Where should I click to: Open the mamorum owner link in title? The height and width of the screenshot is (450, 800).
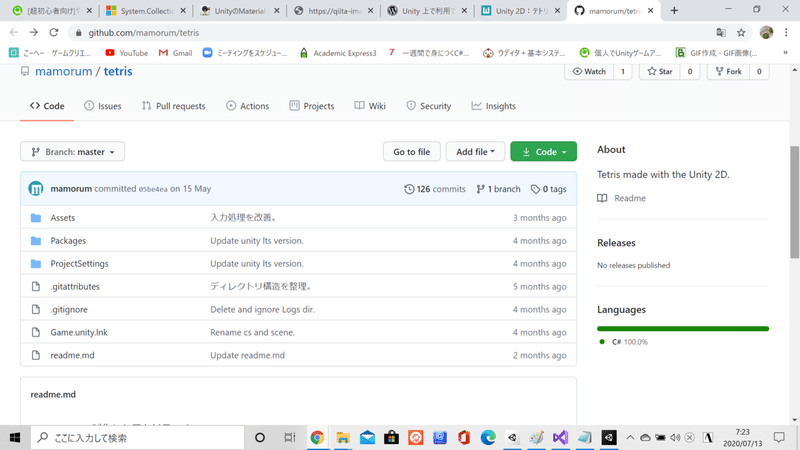[x=64, y=71]
